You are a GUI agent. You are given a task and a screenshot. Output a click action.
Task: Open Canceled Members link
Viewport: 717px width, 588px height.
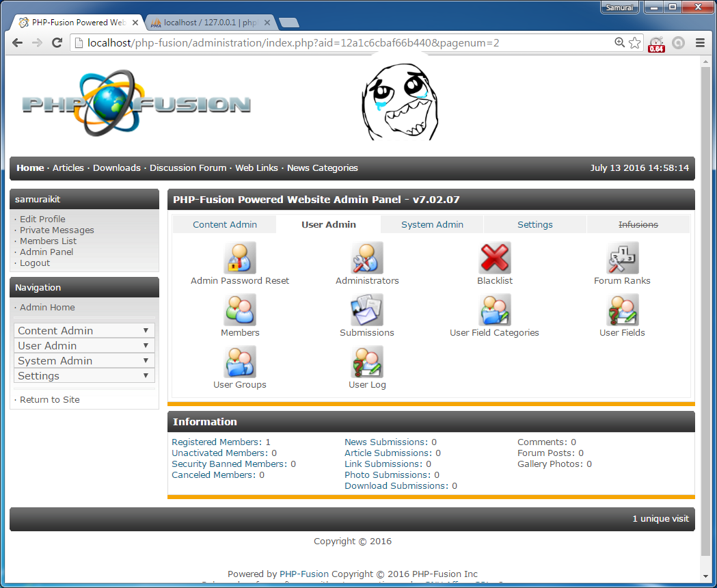[213, 475]
